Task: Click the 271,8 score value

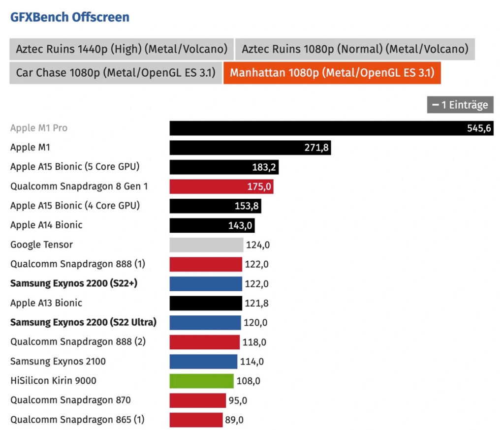Action: (x=316, y=148)
